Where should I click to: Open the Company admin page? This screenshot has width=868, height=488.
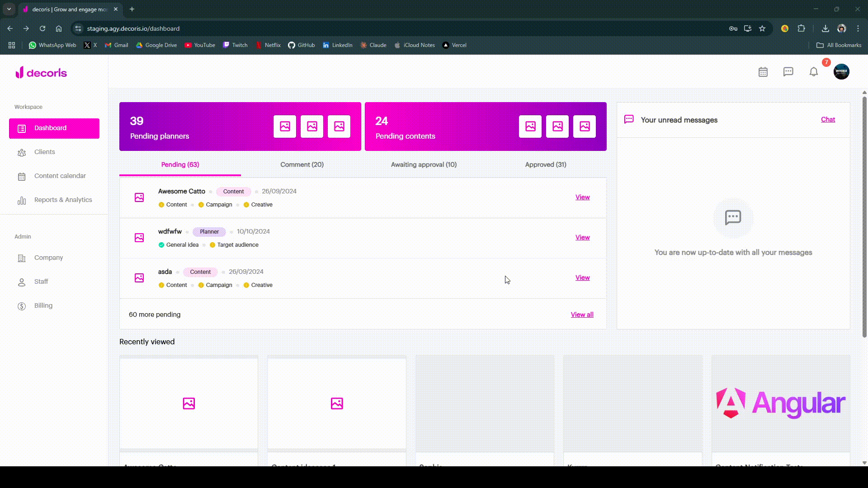54,258
